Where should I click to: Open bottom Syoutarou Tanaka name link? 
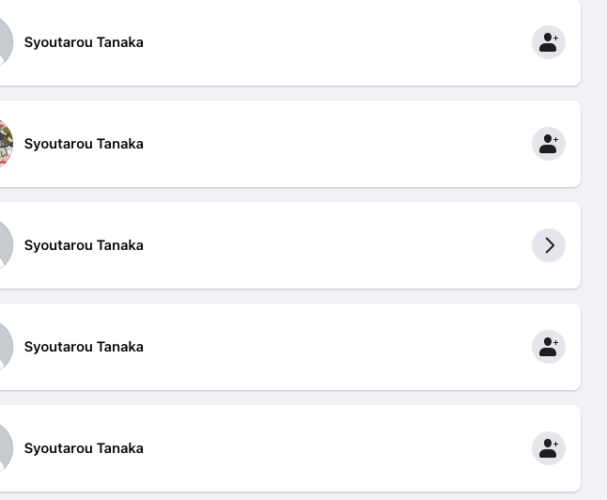84,448
